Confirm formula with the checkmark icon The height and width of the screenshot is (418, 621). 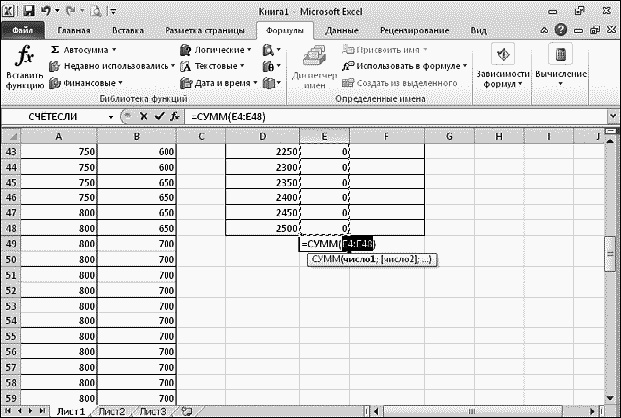158,116
